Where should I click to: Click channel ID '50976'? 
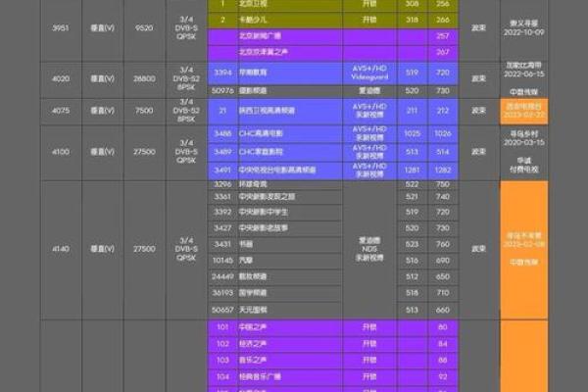[x=222, y=90]
